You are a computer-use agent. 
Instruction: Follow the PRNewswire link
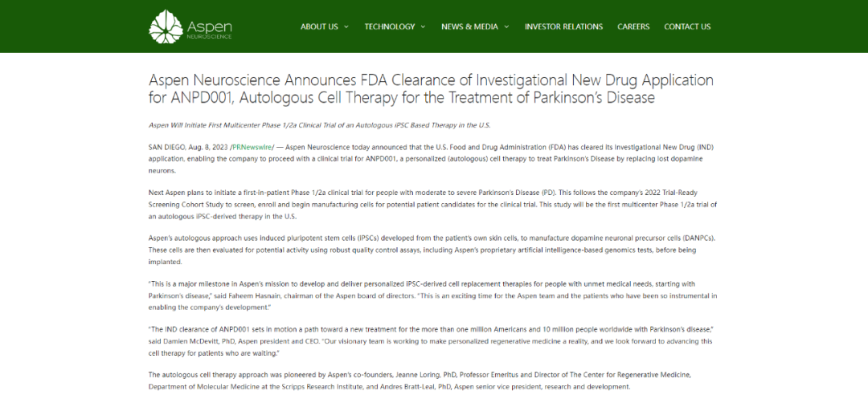252,148
